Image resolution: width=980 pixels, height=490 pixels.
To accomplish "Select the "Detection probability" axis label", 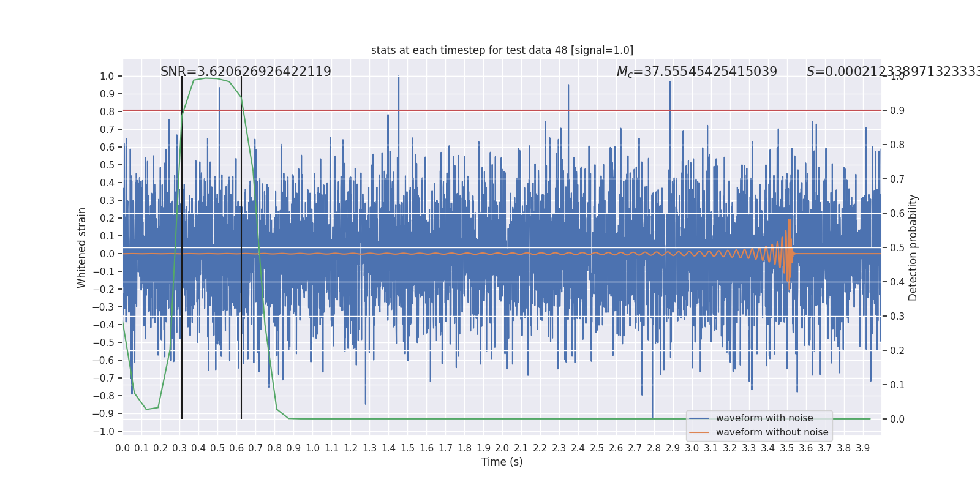I will [x=913, y=247].
